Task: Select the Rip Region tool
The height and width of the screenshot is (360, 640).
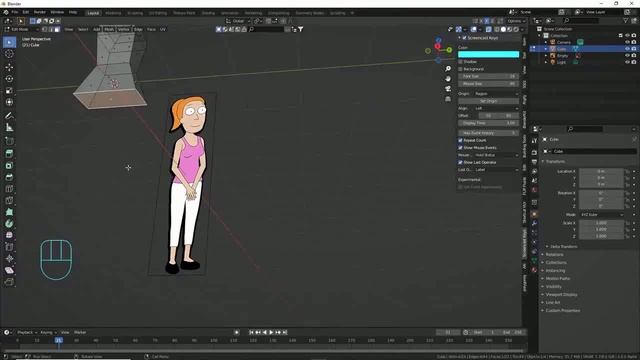Action: coord(9,282)
